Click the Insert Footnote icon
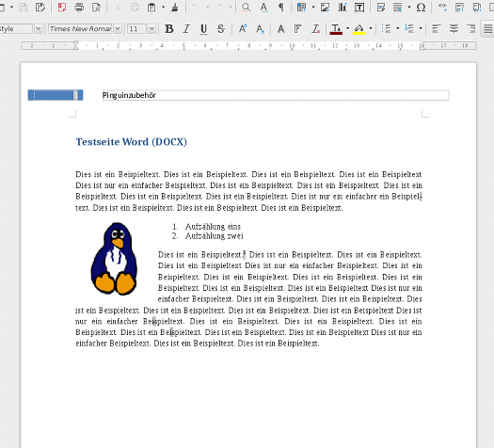This screenshot has width=494, height=448. tap(460, 7)
